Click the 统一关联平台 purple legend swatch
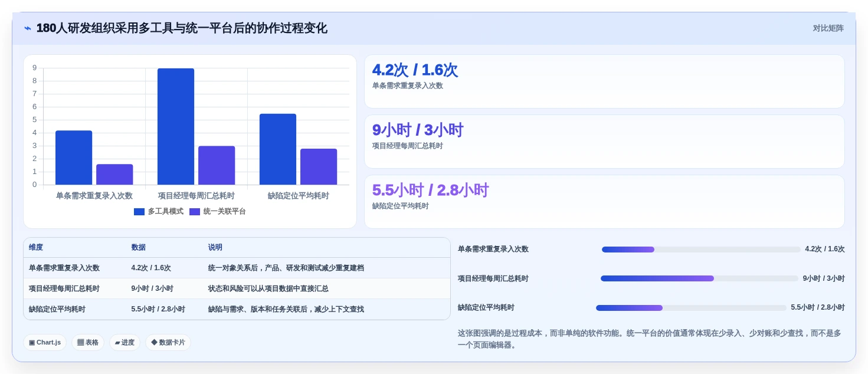Image resolution: width=868 pixels, height=374 pixels. tap(195, 211)
